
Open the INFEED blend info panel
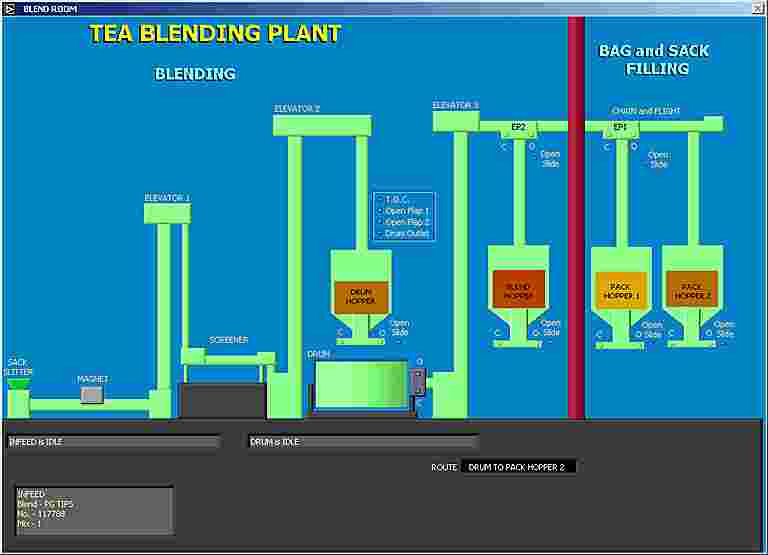[94, 510]
